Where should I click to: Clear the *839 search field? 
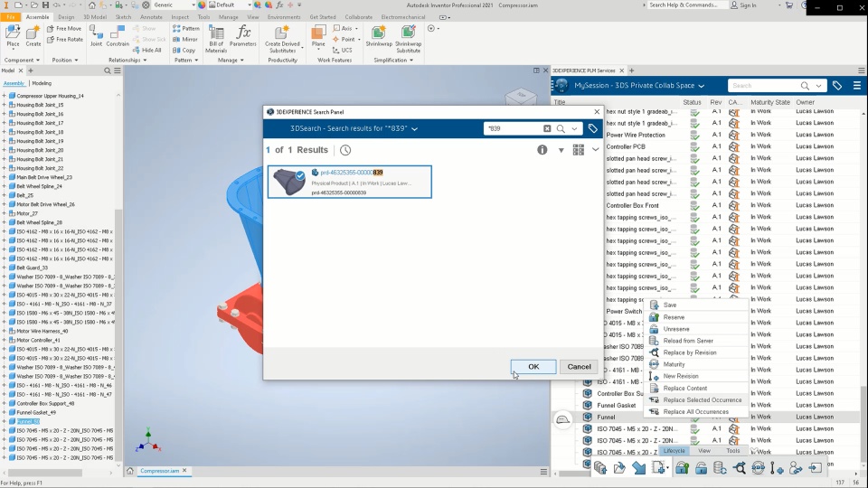tap(547, 128)
